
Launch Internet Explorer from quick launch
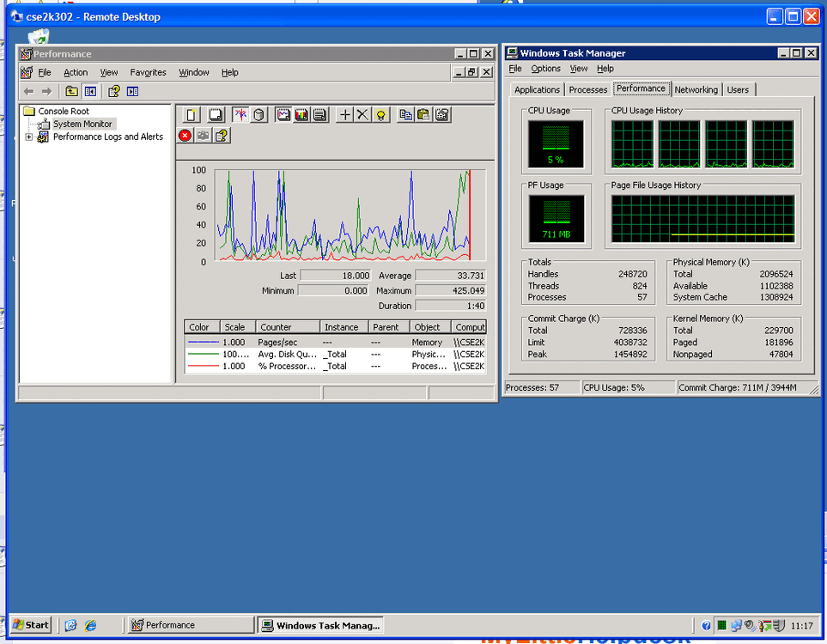click(x=91, y=625)
